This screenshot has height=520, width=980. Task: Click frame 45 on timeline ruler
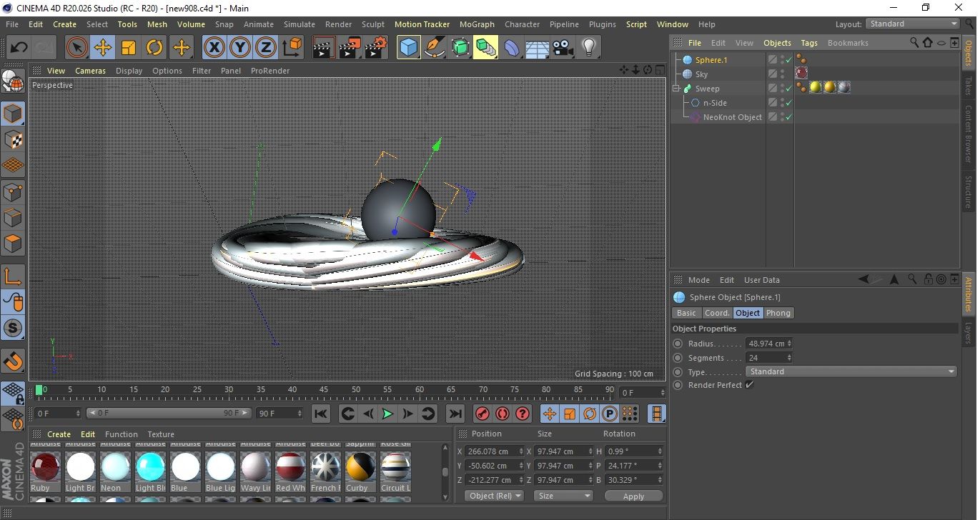click(x=324, y=390)
